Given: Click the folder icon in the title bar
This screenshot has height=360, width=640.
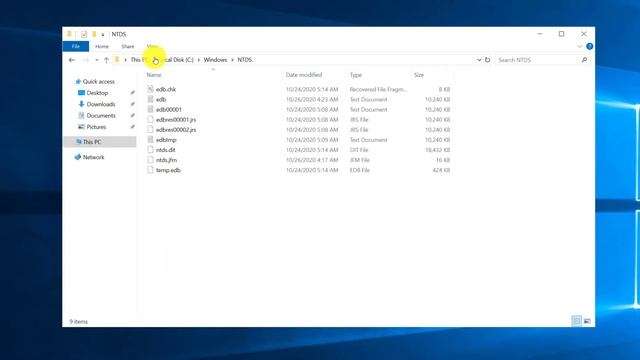Looking at the screenshot, I should (x=70, y=34).
